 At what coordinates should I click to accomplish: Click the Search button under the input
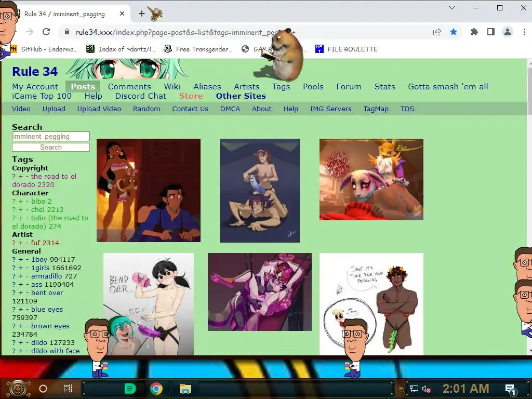pos(51,147)
